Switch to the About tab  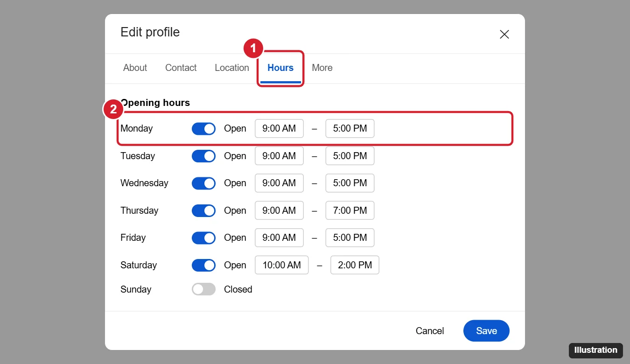coord(135,68)
